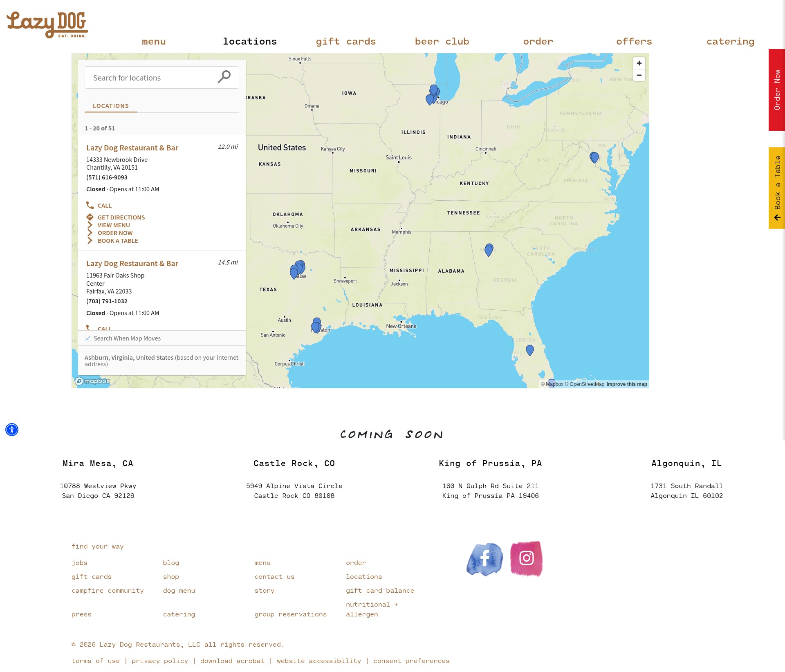This screenshot has width=785, height=672.
Task: Open privacy policy link
Action: pyautogui.click(x=160, y=661)
